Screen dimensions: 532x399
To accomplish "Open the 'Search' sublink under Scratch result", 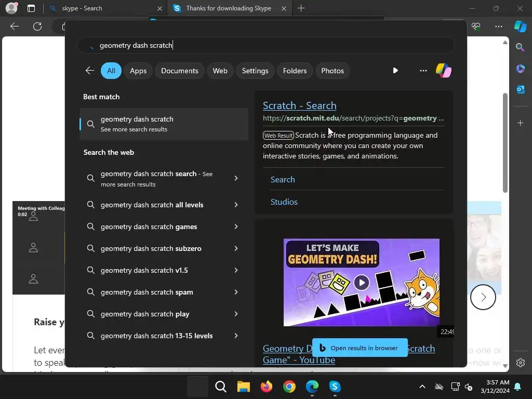I will [283, 179].
